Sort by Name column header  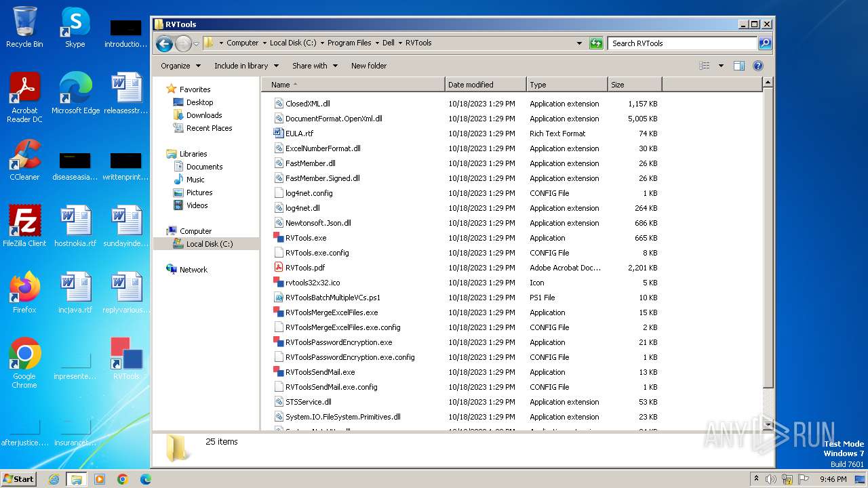click(354, 85)
